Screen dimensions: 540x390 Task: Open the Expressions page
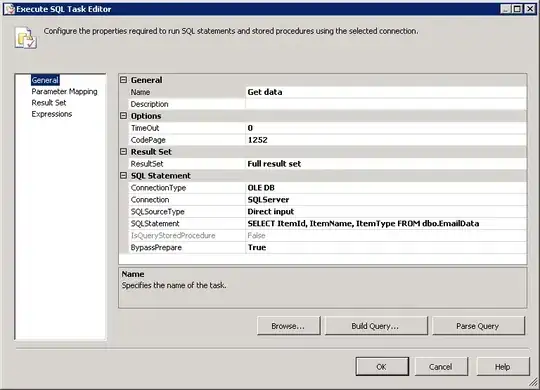click(x=52, y=114)
